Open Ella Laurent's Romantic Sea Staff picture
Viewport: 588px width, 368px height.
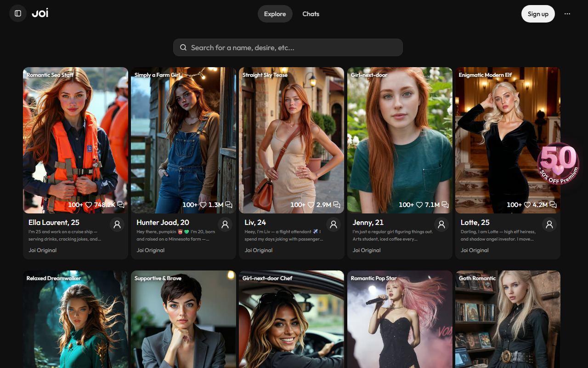pos(75,140)
